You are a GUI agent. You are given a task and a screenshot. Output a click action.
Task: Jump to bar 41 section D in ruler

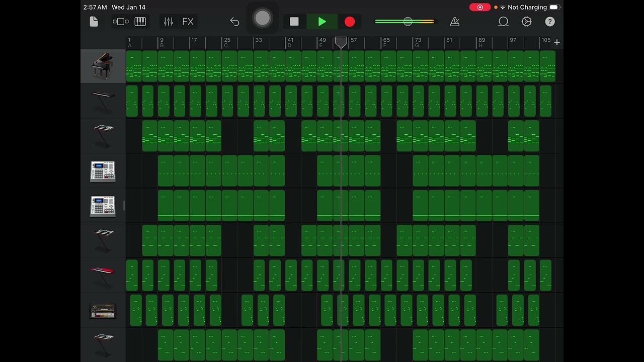pyautogui.click(x=290, y=43)
